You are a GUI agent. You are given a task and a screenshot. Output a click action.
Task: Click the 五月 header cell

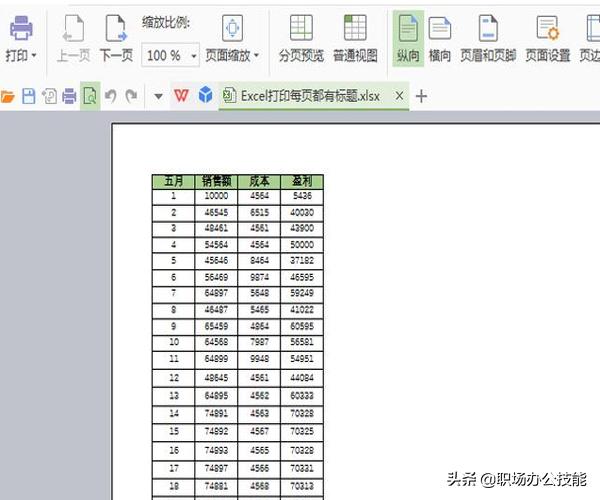click(173, 182)
